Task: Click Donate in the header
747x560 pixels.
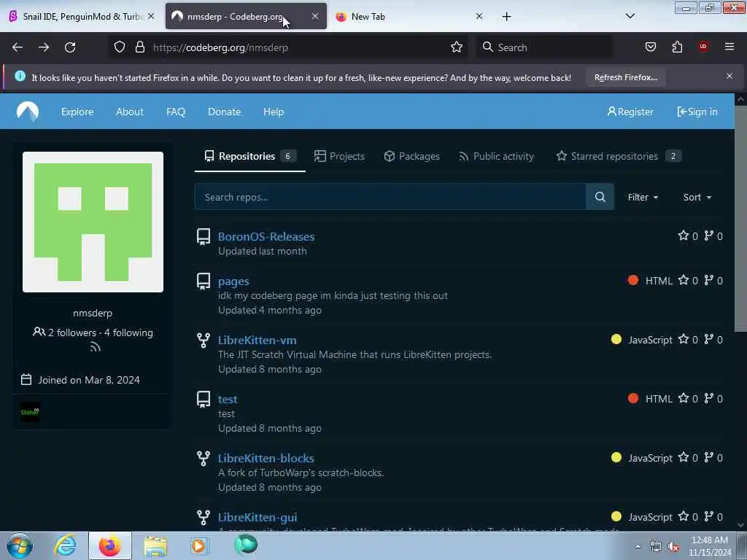Action: click(225, 112)
